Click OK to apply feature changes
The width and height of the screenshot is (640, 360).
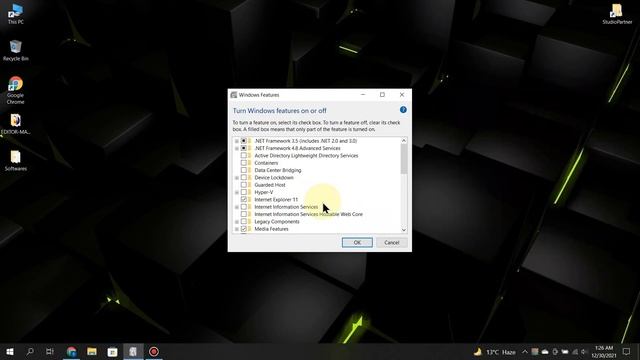point(357,242)
